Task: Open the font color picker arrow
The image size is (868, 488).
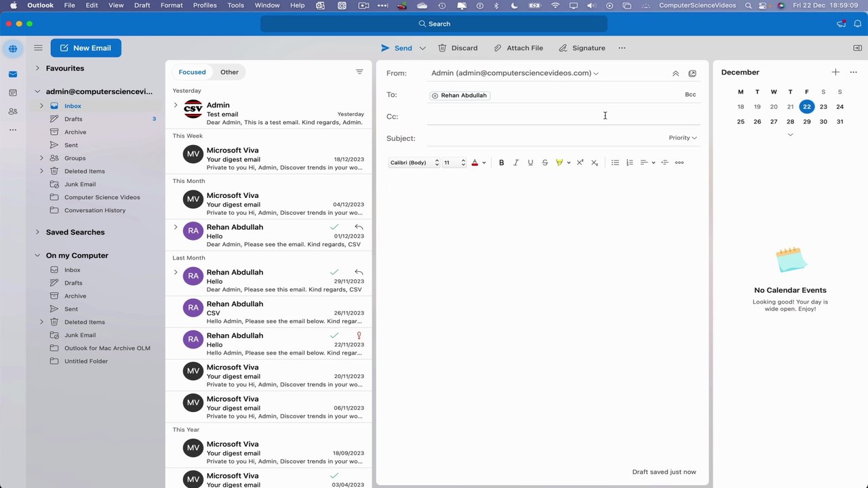Action: 484,163
